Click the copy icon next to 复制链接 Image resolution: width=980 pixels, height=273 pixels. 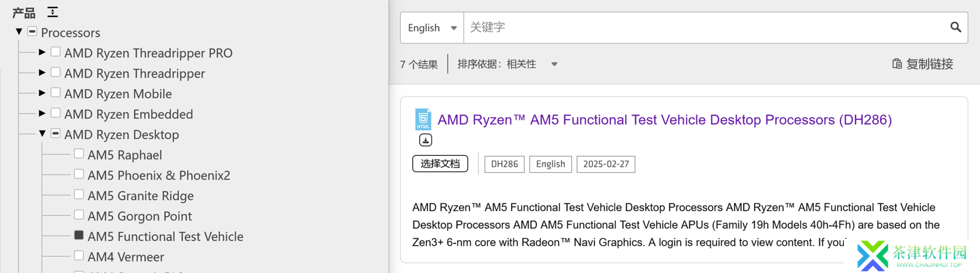coord(897,63)
